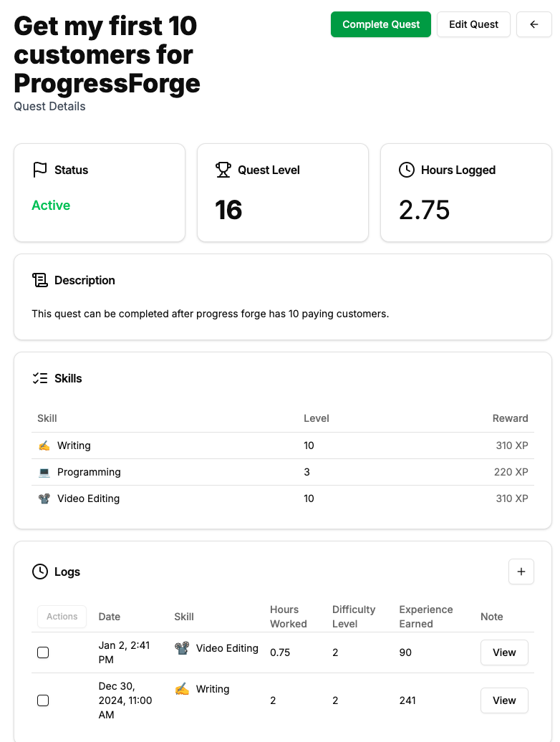Add a new log with plus button
This screenshot has height=742, width=560.
click(521, 572)
